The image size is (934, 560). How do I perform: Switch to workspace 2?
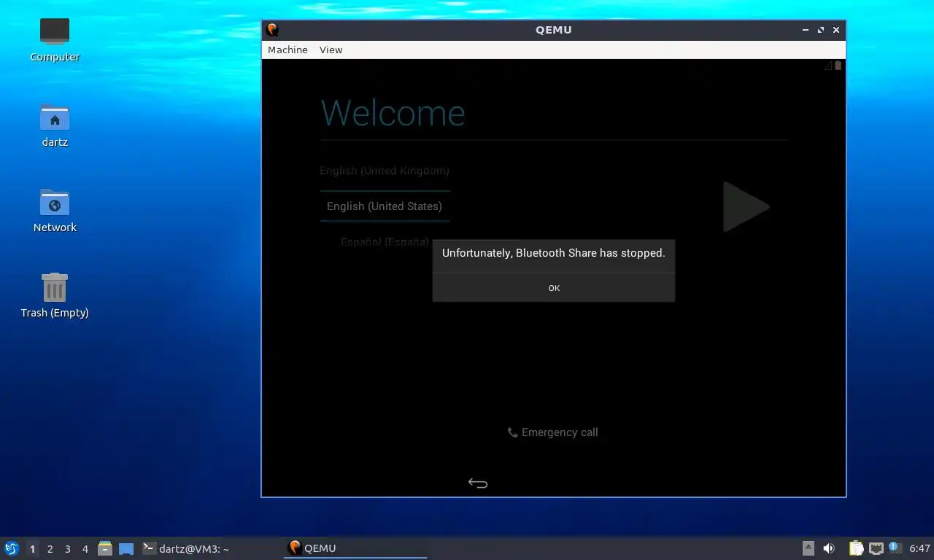pyautogui.click(x=50, y=549)
